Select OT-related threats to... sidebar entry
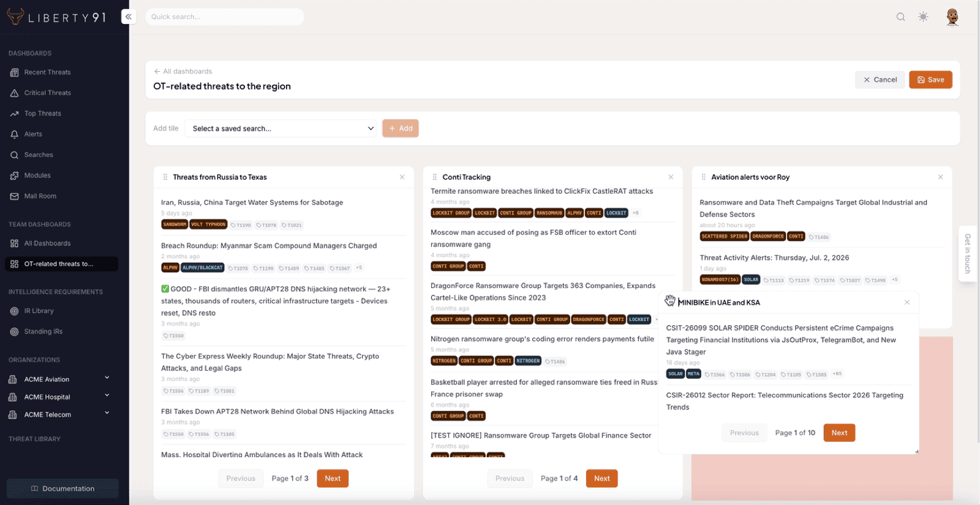Image resolution: width=980 pixels, height=505 pixels. coord(61,264)
